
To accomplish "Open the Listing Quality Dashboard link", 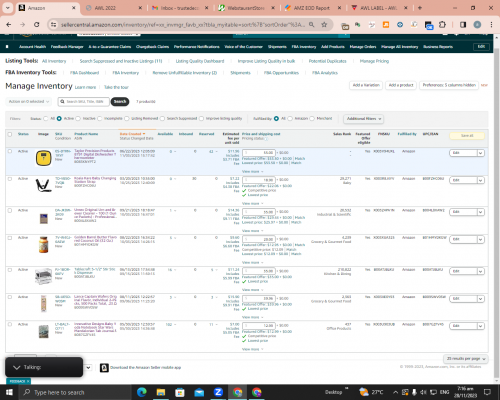I will coord(200,61).
